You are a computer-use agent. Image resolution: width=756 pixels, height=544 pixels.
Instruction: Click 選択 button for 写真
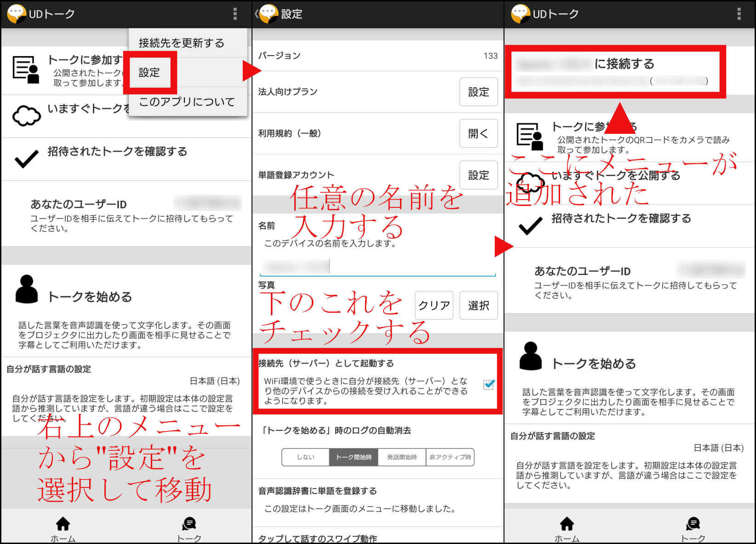pyautogui.click(x=478, y=305)
